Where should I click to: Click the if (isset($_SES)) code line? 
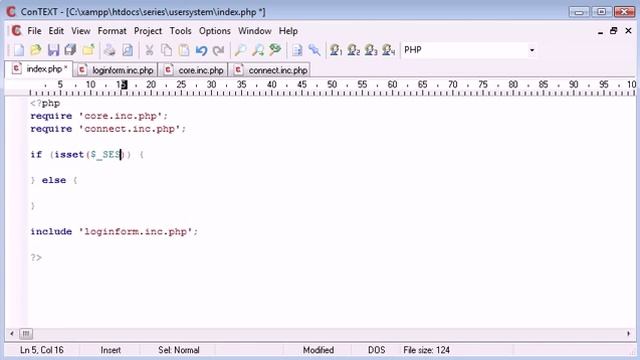pos(87,155)
